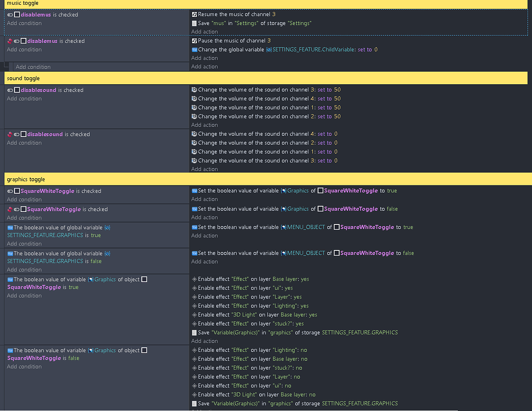Image resolution: width=532 pixels, height=411 pixels.
Task: Click "Add condition" in the indented sub-event row
Action: click(33, 67)
